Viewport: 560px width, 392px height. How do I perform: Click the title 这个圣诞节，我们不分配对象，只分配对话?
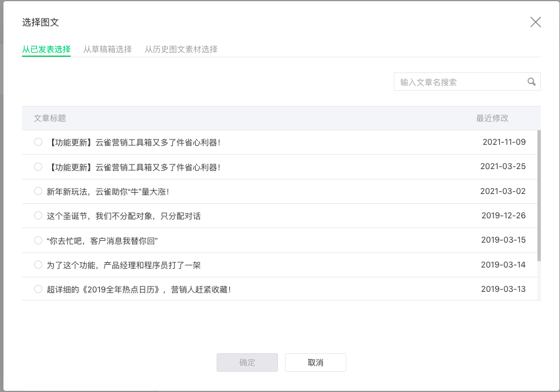(x=123, y=216)
